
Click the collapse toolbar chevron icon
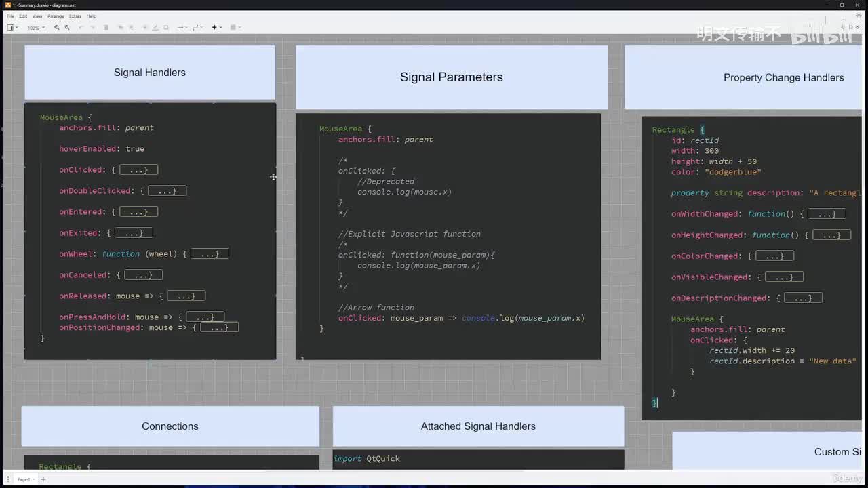[856, 28]
